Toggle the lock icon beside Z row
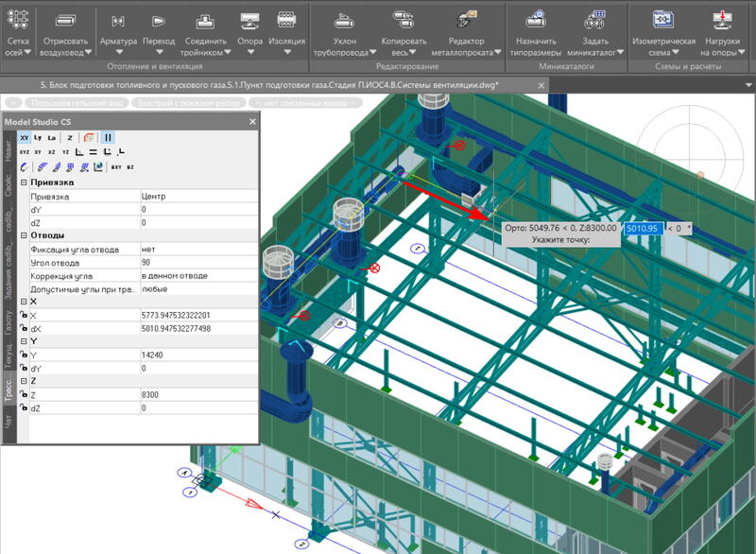756x554 pixels. [23, 394]
